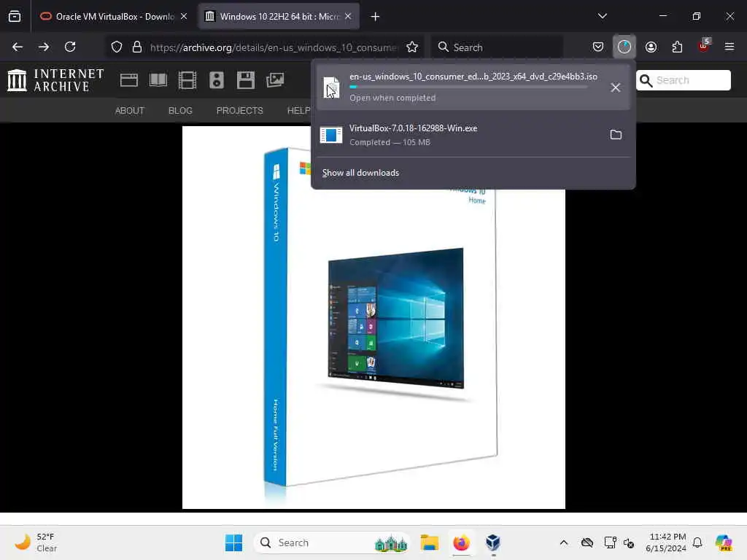The width and height of the screenshot is (747, 560).
Task: Open the ABOUT menu item
Action: point(130,111)
